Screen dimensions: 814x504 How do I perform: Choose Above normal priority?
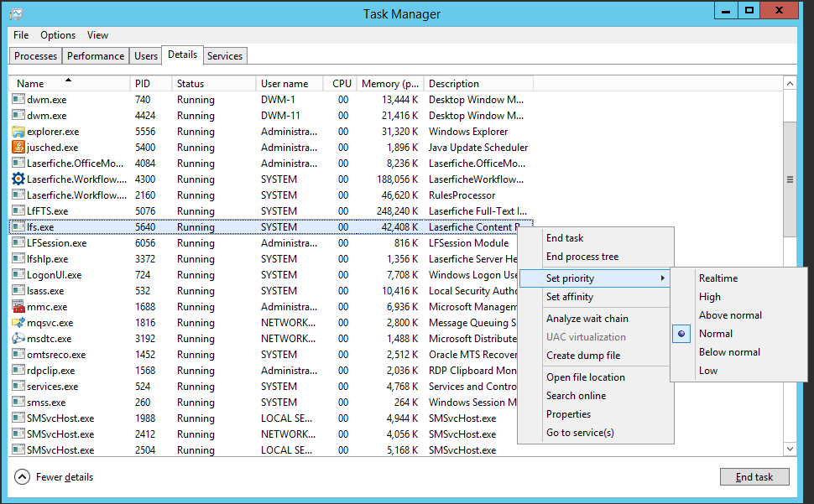click(x=730, y=315)
